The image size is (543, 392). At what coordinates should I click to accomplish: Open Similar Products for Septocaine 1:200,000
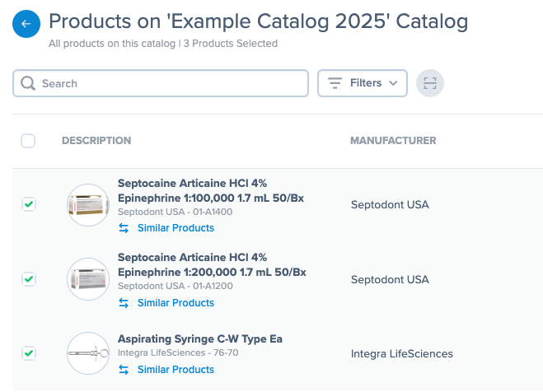176,303
